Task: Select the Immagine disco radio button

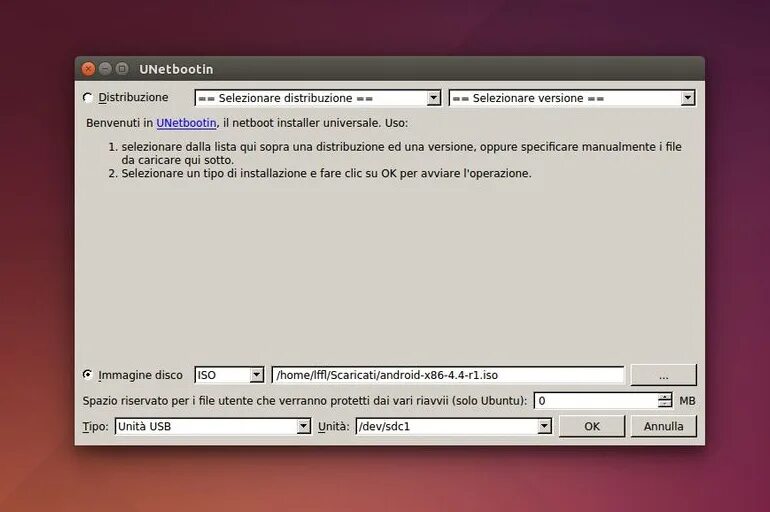Action: coord(88,375)
